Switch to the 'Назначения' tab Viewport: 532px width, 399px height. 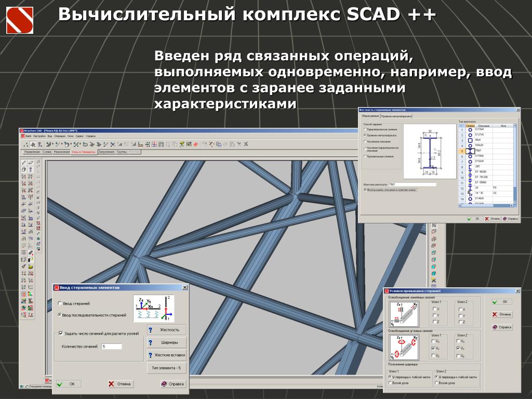coord(61,152)
